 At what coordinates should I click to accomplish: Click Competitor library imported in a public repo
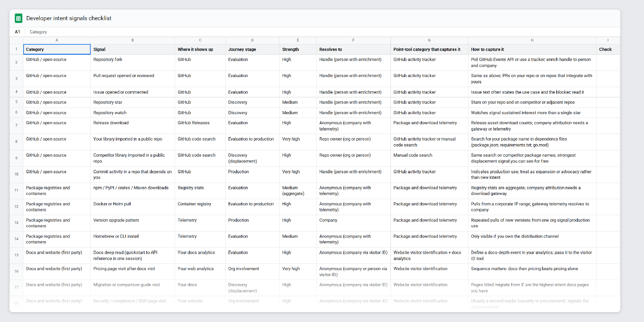point(133,158)
